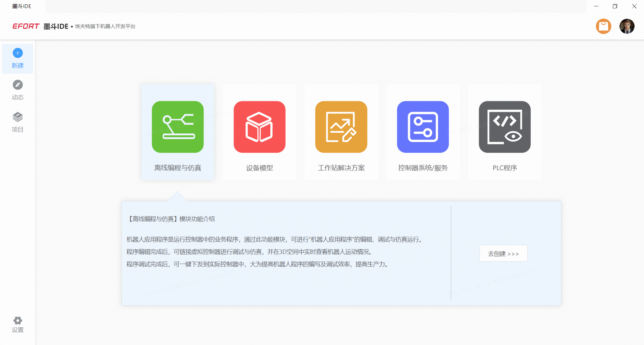Select the blue 控制器系统/服务 icon

(423, 127)
